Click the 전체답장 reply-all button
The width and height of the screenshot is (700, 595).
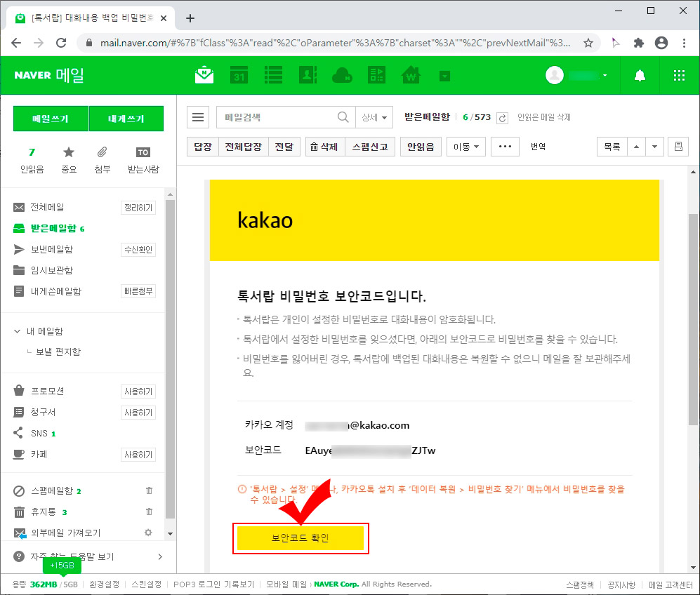pos(244,147)
